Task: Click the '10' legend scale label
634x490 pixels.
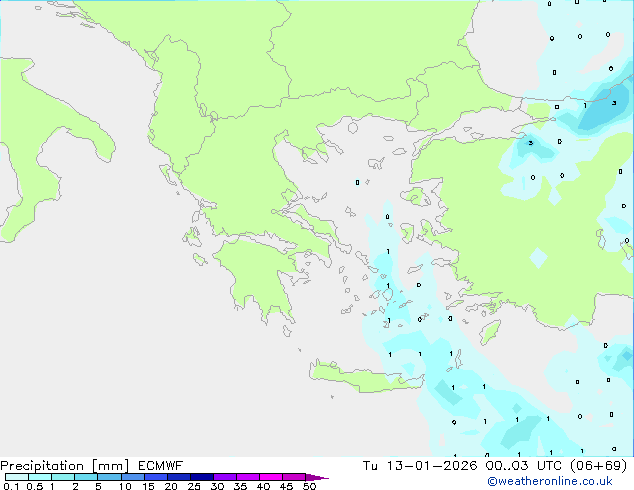Action: click(125, 486)
